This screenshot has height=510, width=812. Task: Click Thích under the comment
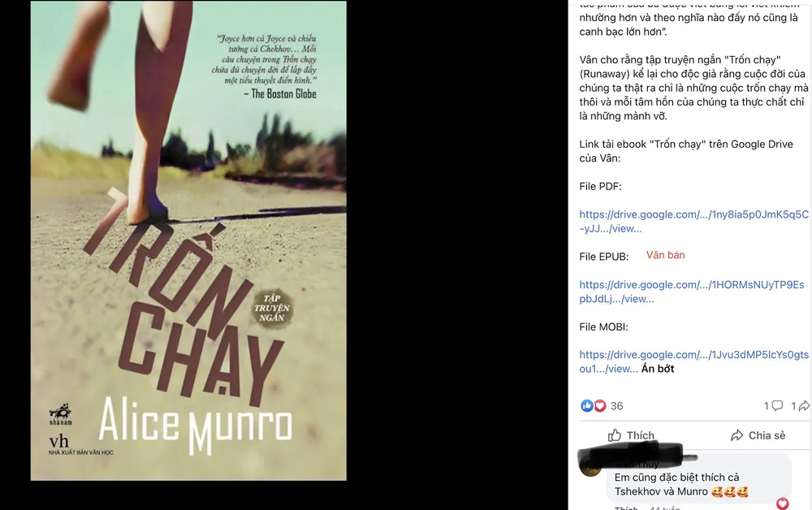tap(625, 508)
